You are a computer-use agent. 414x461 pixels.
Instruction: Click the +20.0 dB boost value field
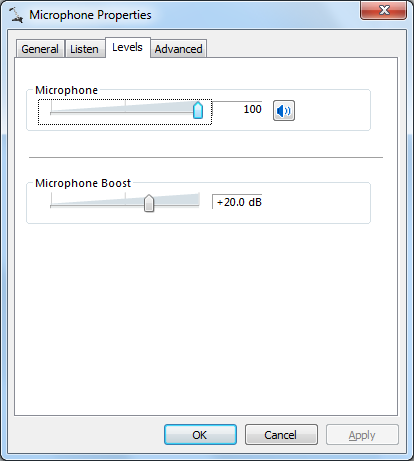[237, 202]
